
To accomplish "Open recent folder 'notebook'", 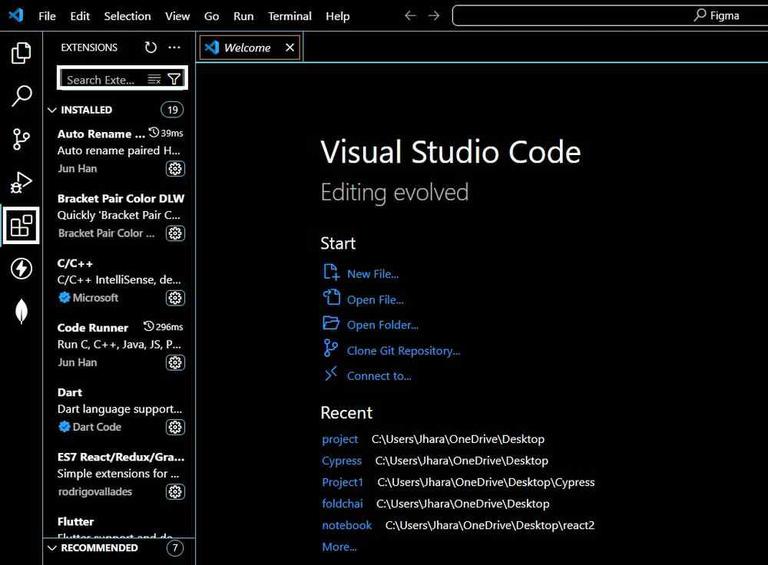I will click(347, 525).
